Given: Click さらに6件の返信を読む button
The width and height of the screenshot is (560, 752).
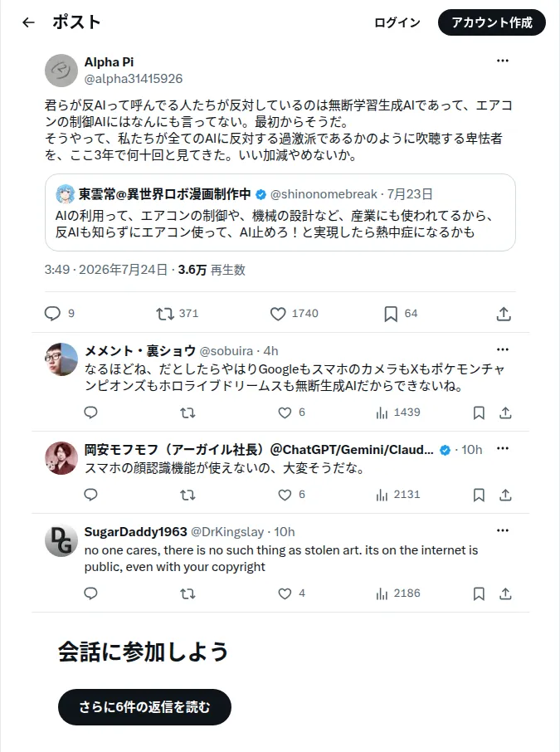Looking at the screenshot, I should pyautogui.click(x=144, y=707).
